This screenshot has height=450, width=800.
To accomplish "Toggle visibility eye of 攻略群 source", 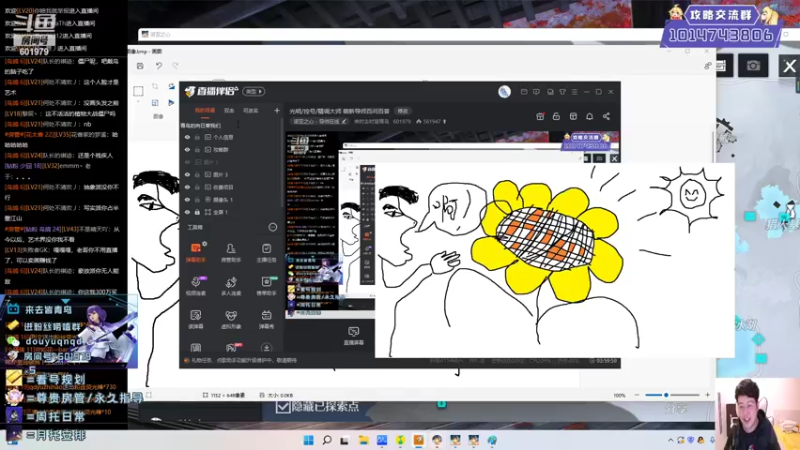I will [187, 150].
